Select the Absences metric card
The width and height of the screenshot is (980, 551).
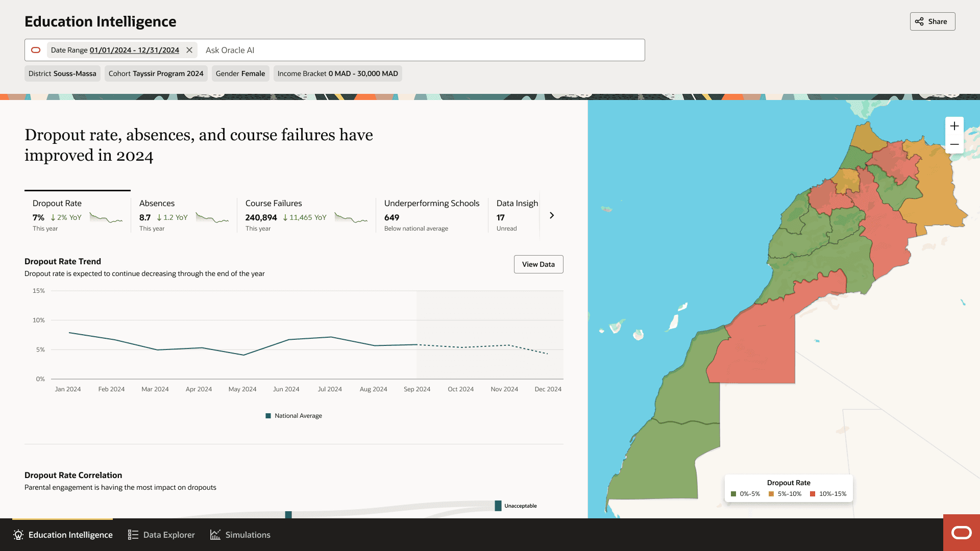click(x=183, y=215)
